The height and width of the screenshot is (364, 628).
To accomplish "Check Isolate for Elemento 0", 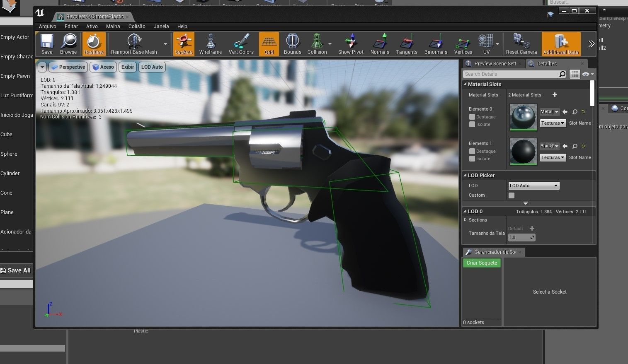I will (x=472, y=124).
